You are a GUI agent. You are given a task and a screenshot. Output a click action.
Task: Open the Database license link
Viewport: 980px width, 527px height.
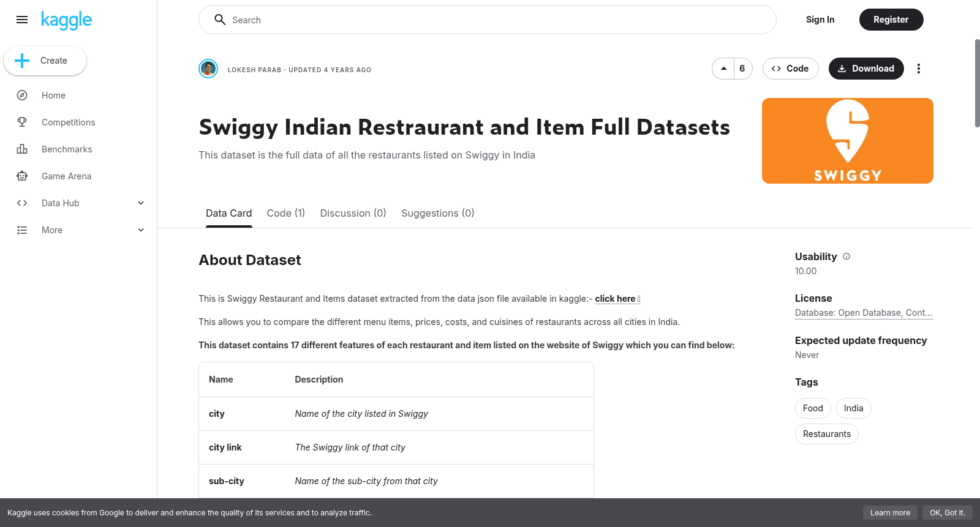(x=864, y=313)
